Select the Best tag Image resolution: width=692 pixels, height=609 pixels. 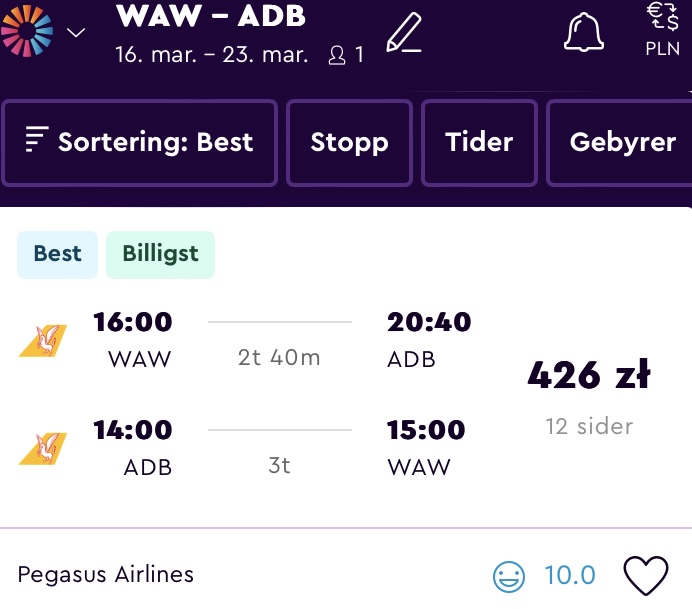(x=57, y=254)
